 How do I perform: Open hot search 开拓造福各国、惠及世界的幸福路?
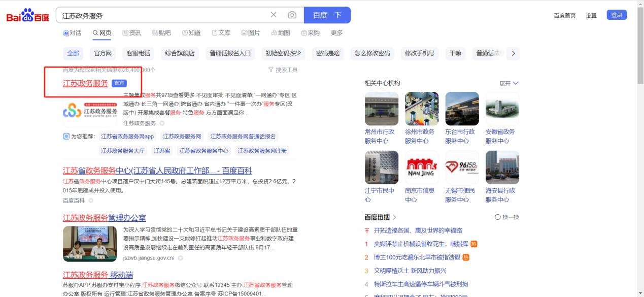pos(418,230)
